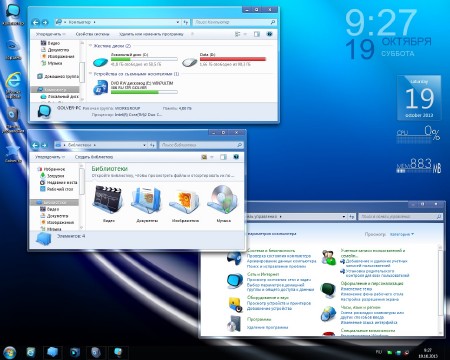The image size is (450, 360).
Task: Open the Упорядочить menu in Libraries window
Action: click(50, 157)
